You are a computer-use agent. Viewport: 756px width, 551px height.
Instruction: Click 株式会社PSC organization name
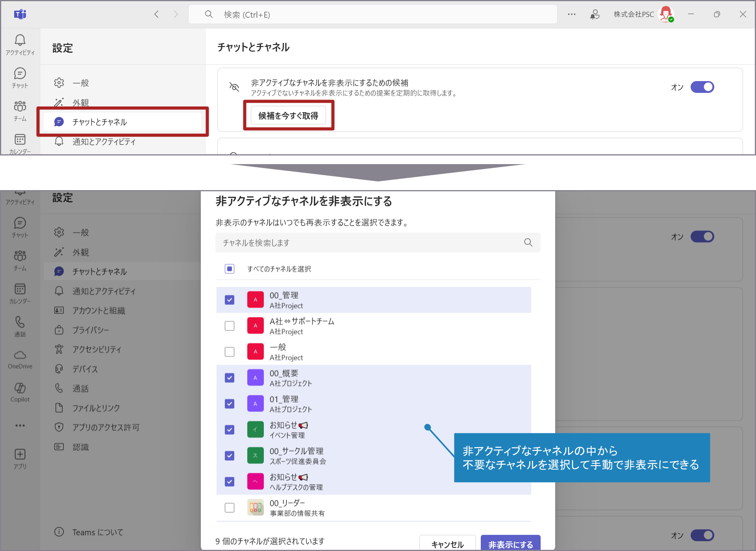[x=634, y=15]
